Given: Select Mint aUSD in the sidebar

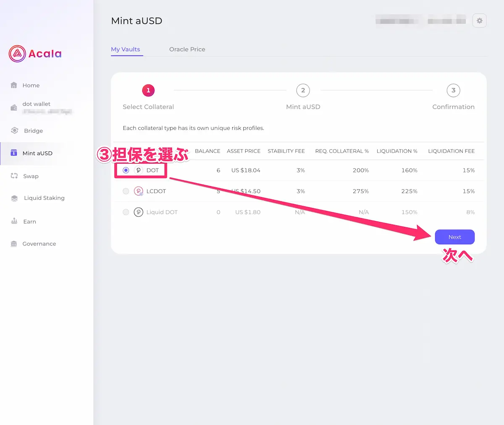Looking at the screenshot, I should [x=37, y=153].
